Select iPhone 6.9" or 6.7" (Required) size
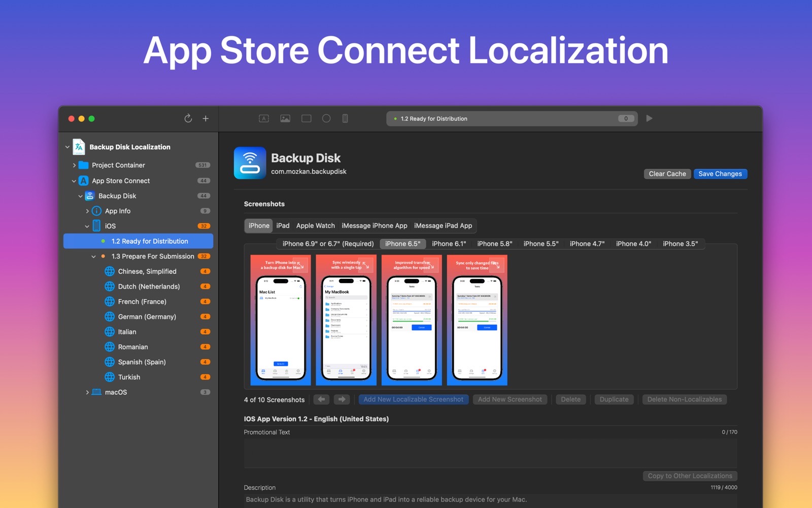The image size is (812, 508). 328,244
